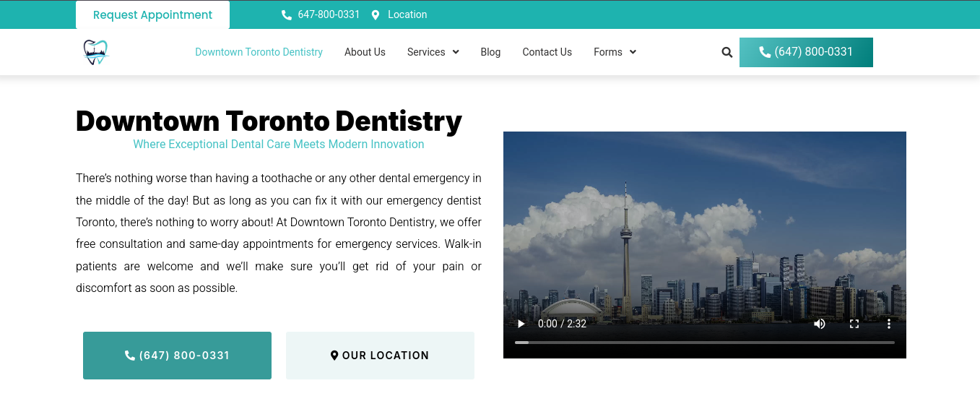The height and width of the screenshot is (417, 980).
Task: Play the Toronto skyline video
Action: click(x=521, y=324)
